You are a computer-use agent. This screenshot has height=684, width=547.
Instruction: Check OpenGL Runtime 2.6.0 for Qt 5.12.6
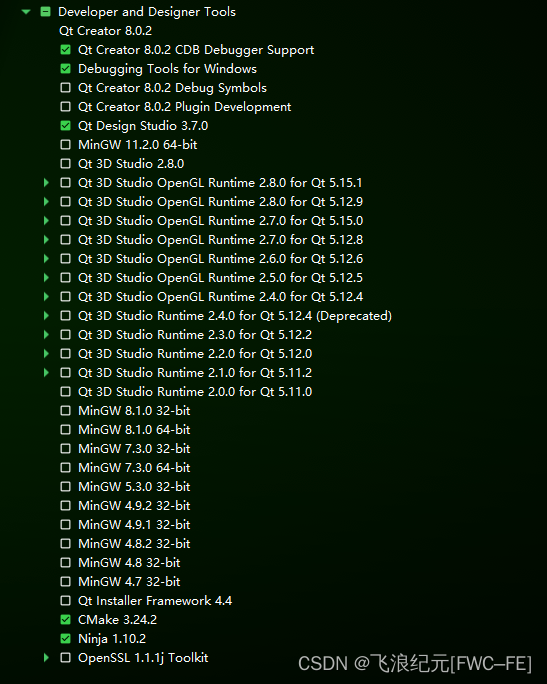click(x=65, y=259)
